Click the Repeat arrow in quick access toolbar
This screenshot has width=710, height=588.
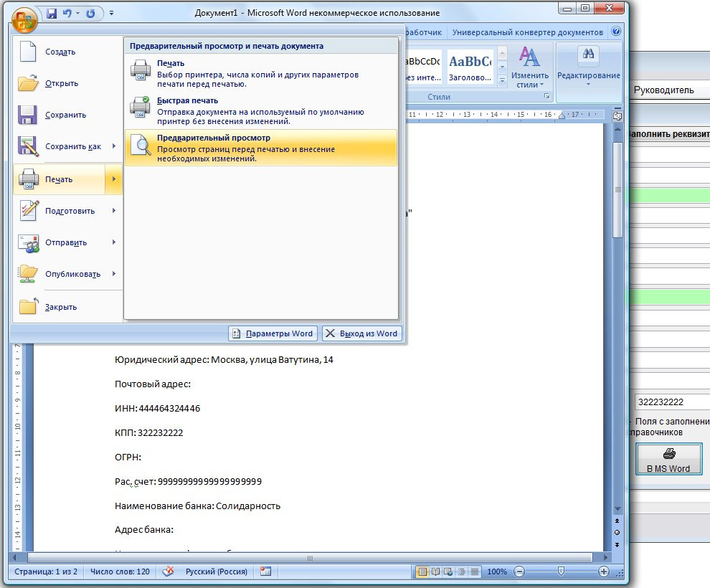[90, 13]
